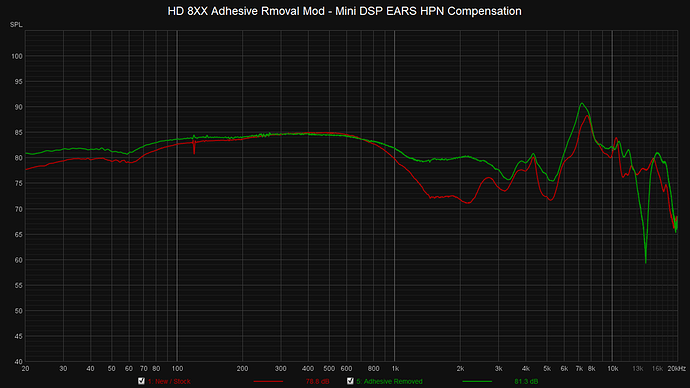Viewport: 690px width, 388px height.
Task: Click the 85 dB SPL axis label
Action: coord(18,132)
